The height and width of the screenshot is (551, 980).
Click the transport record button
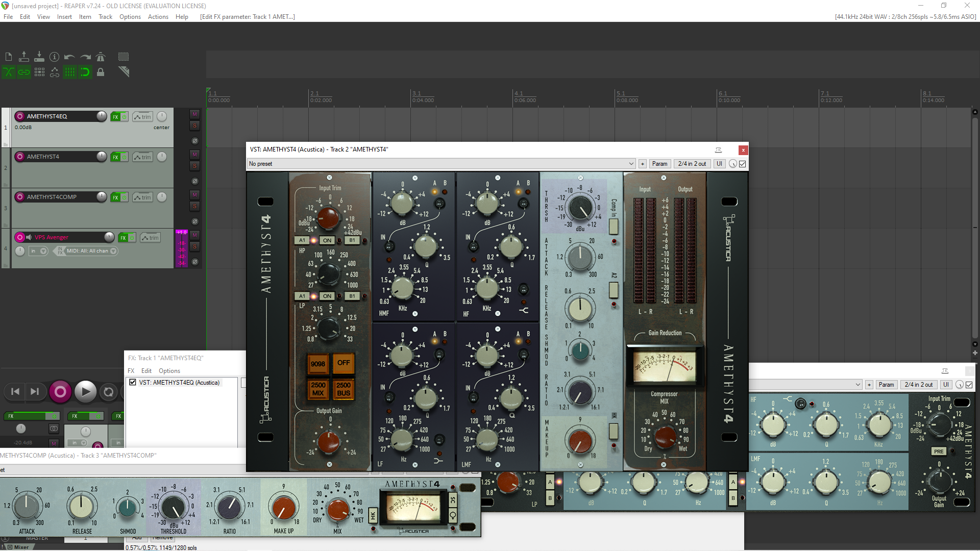60,392
